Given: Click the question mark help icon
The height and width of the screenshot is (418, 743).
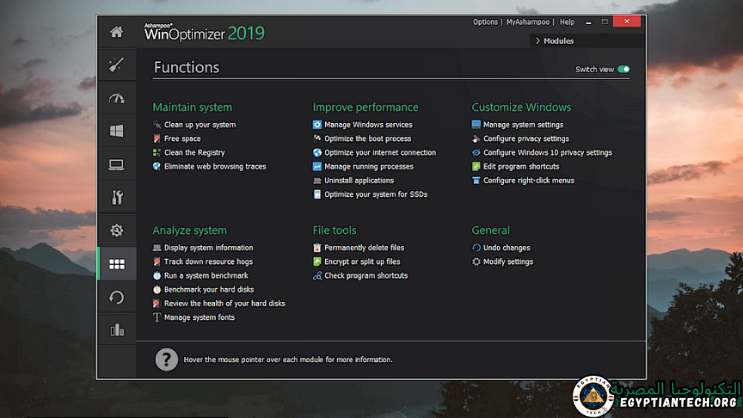Looking at the screenshot, I should click(167, 360).
